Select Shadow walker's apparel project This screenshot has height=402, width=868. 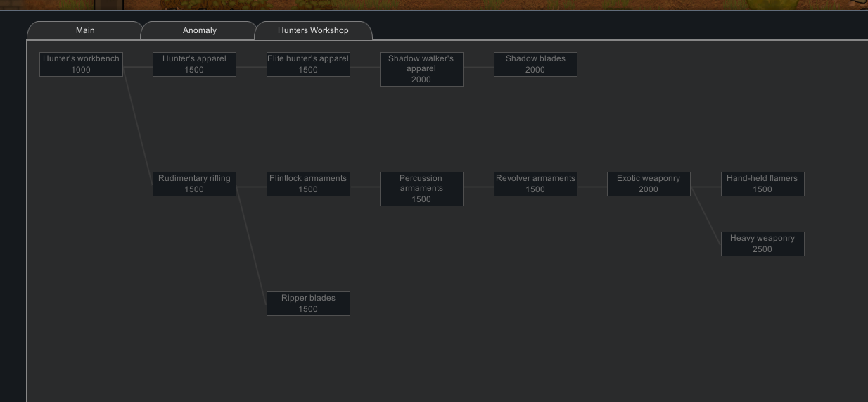421,69
